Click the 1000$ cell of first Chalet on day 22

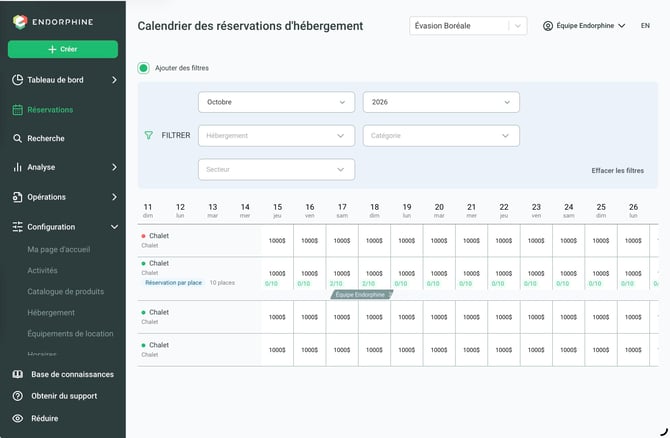tap(504, 241)
